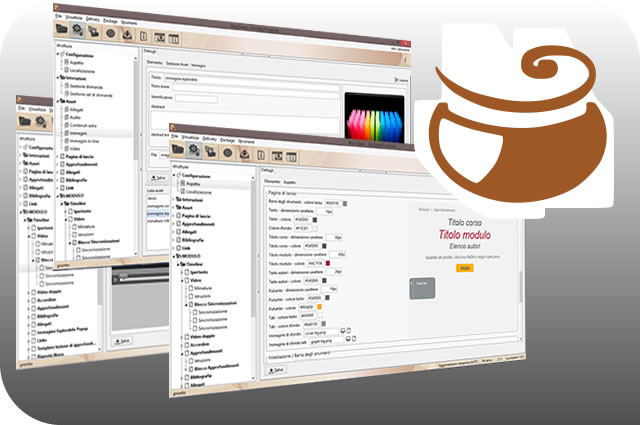640x425 pixels.
Task: Open folder icon in the Immagini window toolbar
Action: click(x=62, y=29)
